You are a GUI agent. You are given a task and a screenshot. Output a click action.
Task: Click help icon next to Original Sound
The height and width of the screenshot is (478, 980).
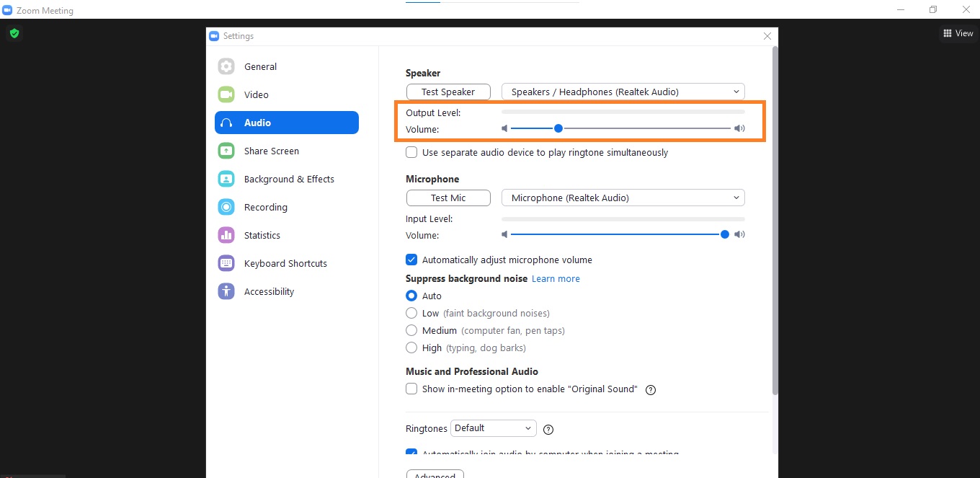click(651, 390)
